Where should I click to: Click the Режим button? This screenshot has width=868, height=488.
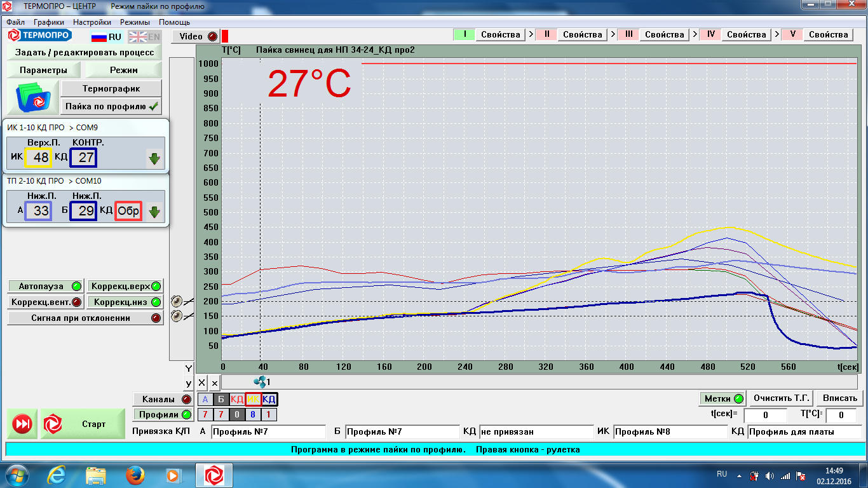[123, 70]
